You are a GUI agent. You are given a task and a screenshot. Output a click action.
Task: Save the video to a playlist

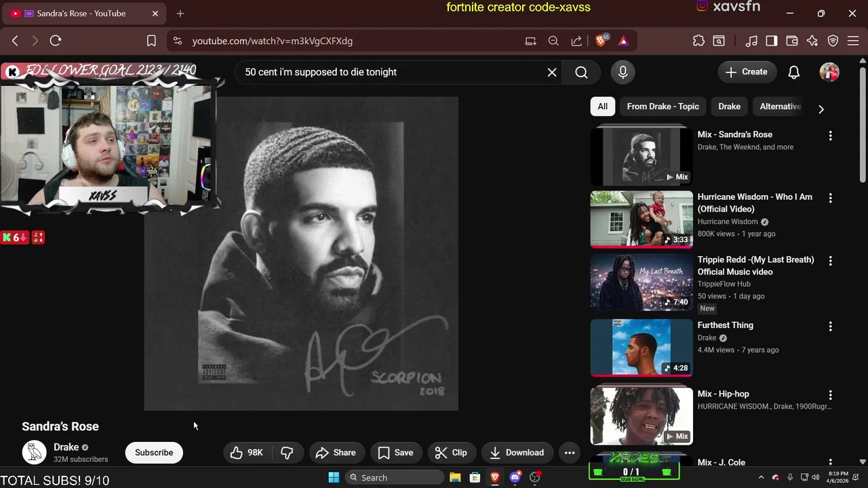click(396, 453)
